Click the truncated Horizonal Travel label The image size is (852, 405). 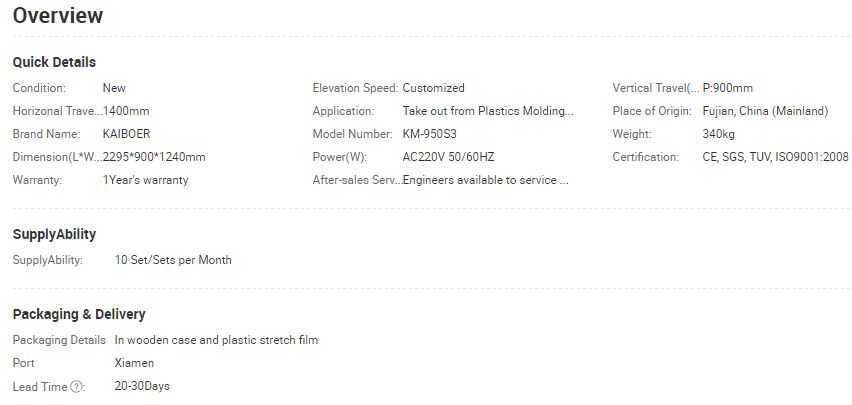pos(58,111)
